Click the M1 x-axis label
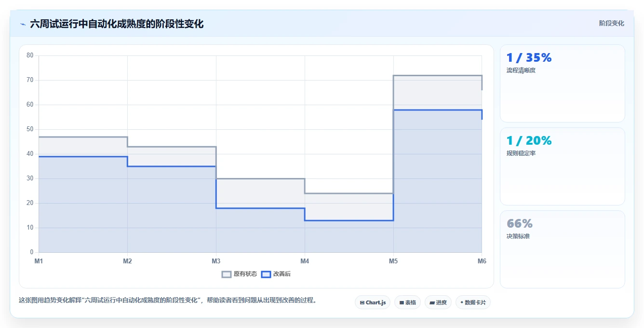The width and height of the screenshot is (644, 328). (x=39, y=261)
